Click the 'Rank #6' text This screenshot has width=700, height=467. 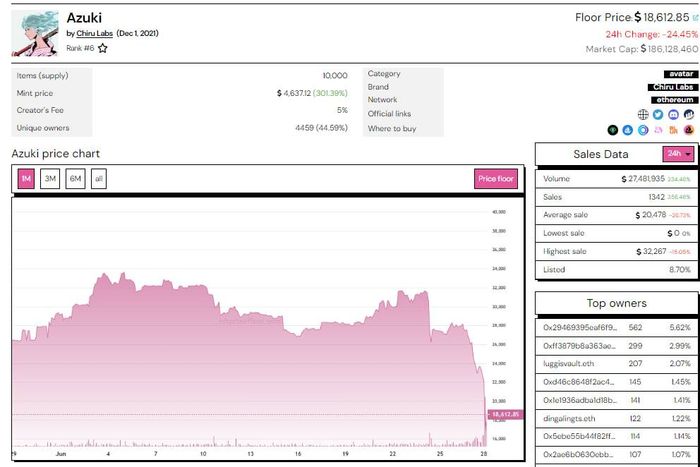coord(80,48)
